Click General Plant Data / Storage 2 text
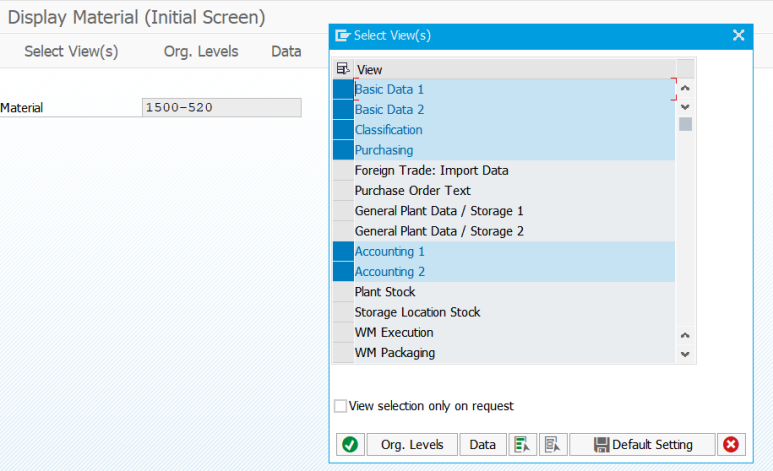This screenshot has width=773, height=471. tap(439, 231)
